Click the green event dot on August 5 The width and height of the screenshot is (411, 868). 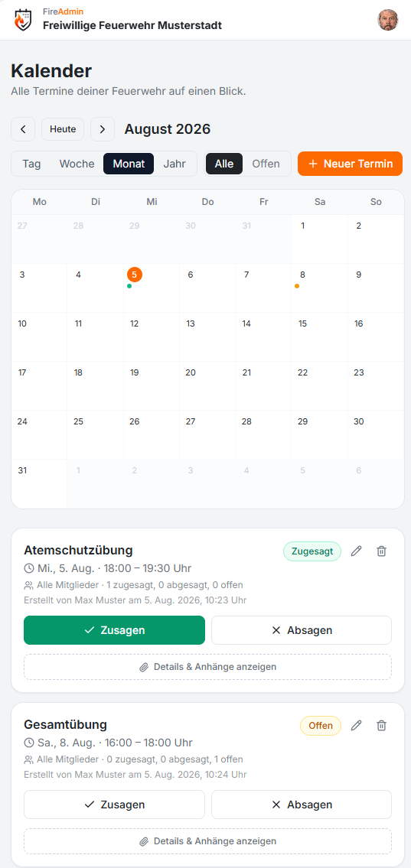[129, 286]
